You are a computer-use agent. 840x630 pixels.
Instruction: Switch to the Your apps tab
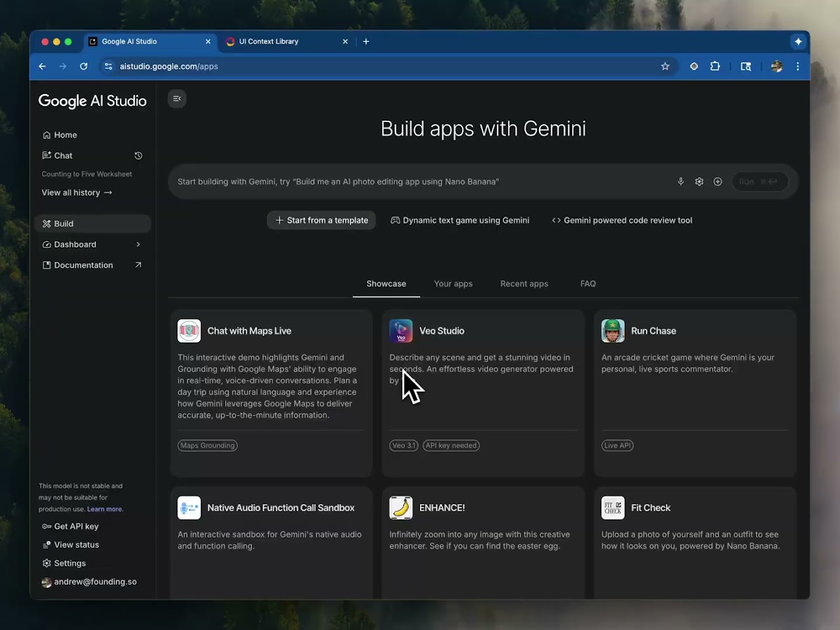[453, 283]
